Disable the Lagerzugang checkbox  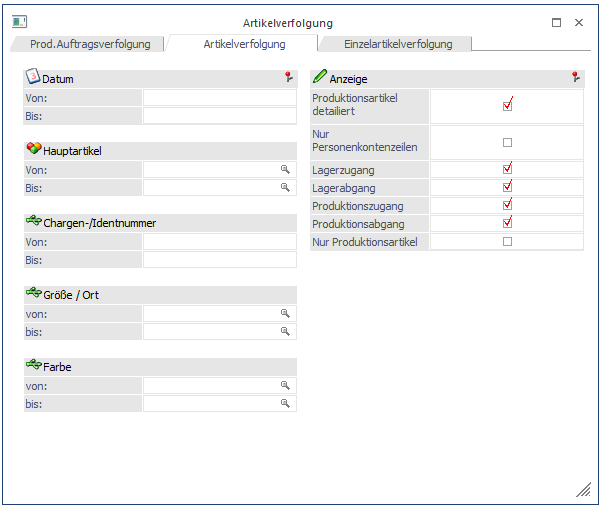tap(507, 170)
